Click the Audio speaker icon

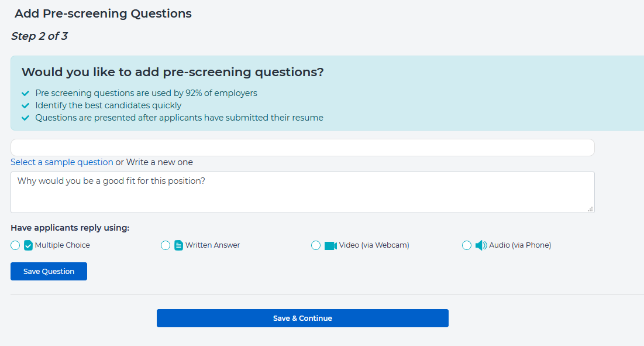[481, 245]
